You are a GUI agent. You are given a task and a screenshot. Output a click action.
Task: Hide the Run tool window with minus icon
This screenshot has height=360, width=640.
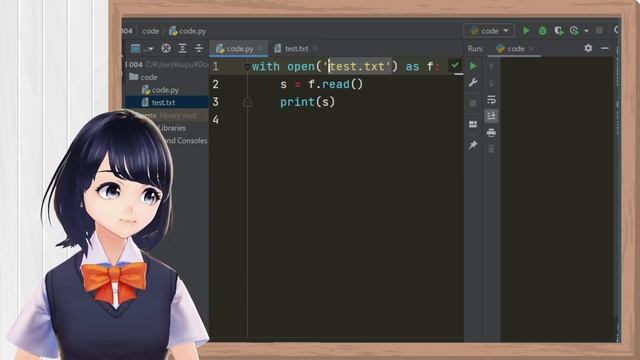coord(605,48)
